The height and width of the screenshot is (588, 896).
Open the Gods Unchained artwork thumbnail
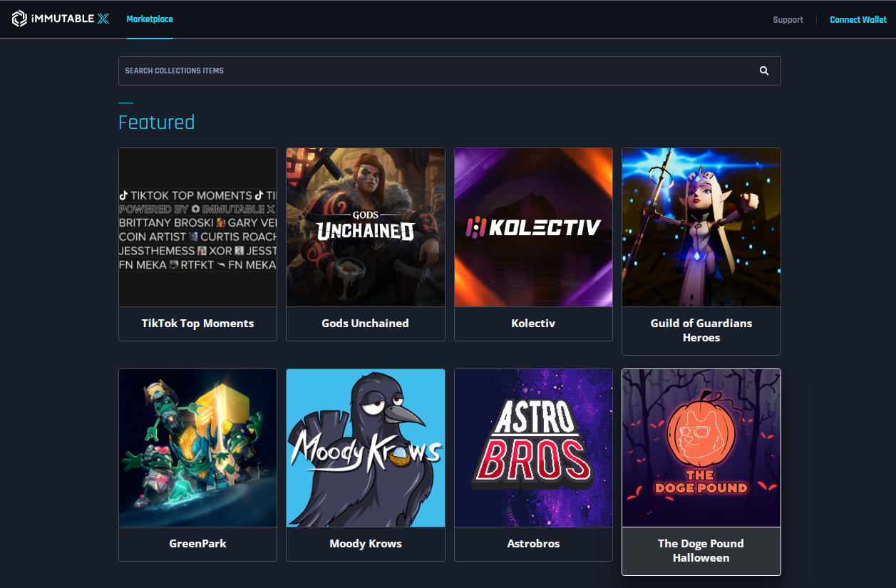tap(366, 227)
